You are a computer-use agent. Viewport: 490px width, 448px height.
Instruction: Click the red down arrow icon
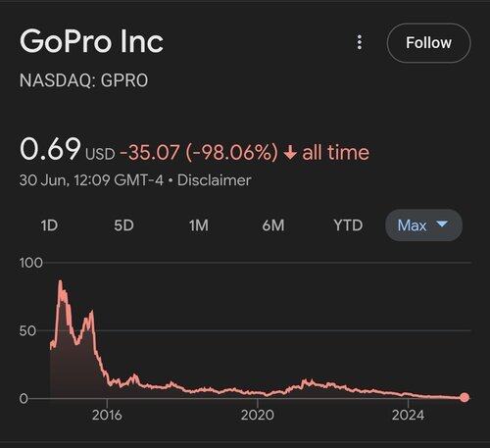[290, 152]
